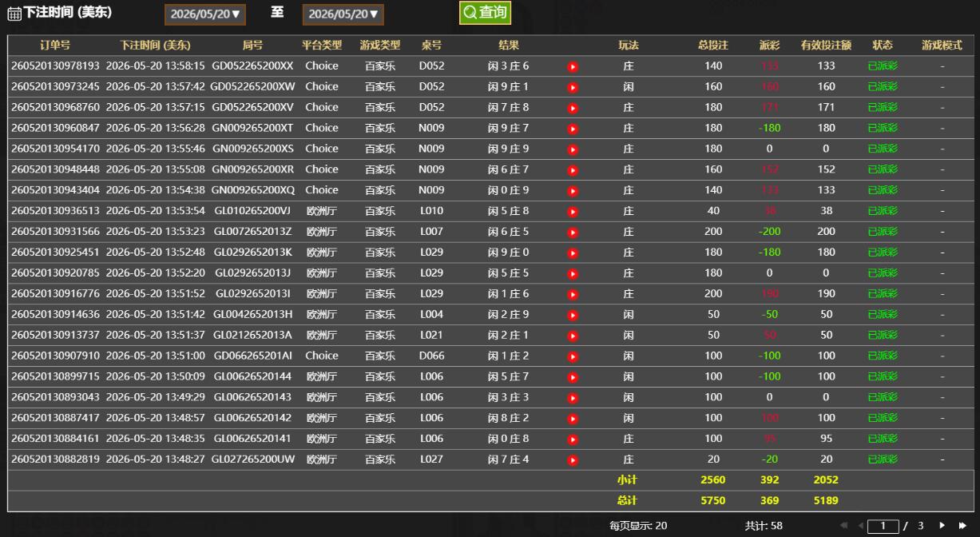Click the calendar icon beside 下注时间
980x537 pixels.
pos(14,14)
